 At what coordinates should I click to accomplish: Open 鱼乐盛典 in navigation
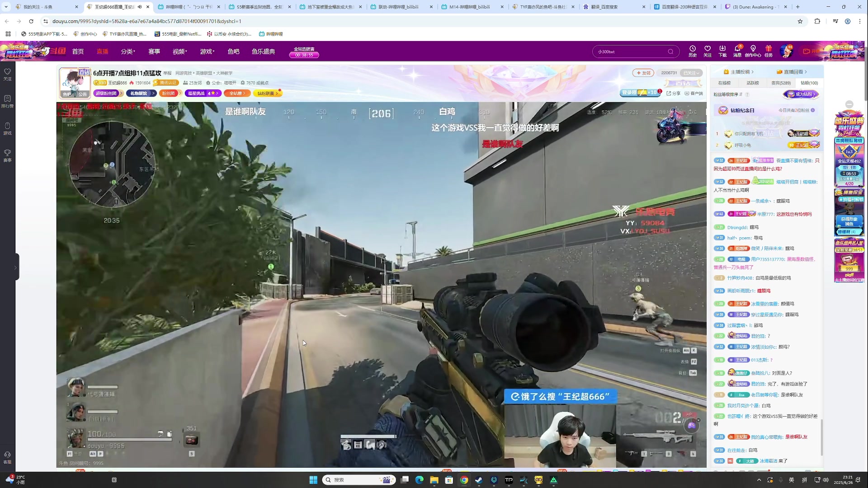pos(263,52)
